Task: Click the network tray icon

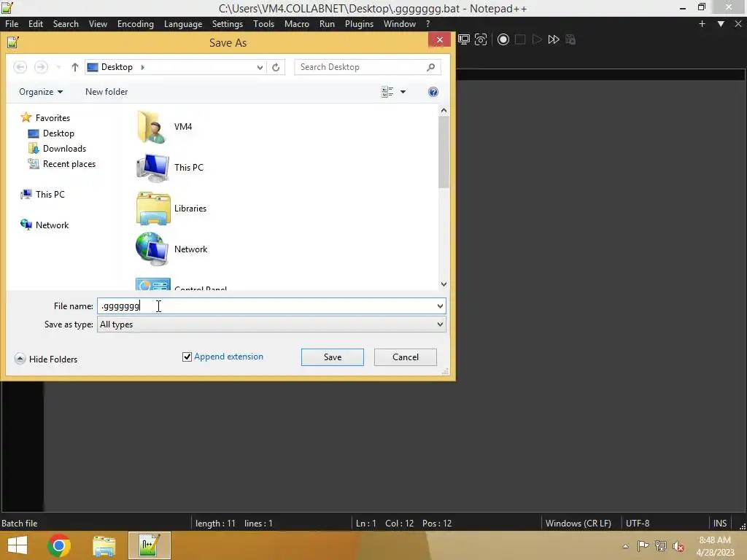Action: pos(660,545)
